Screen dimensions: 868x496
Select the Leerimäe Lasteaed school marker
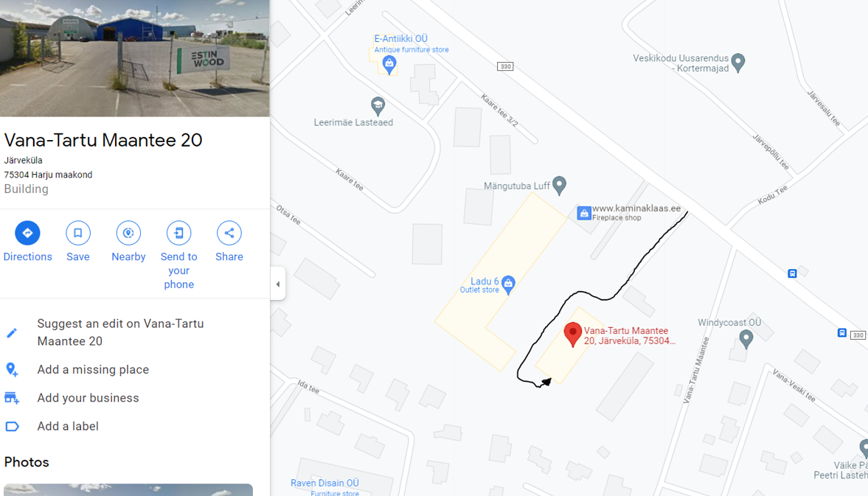(378, 105)
